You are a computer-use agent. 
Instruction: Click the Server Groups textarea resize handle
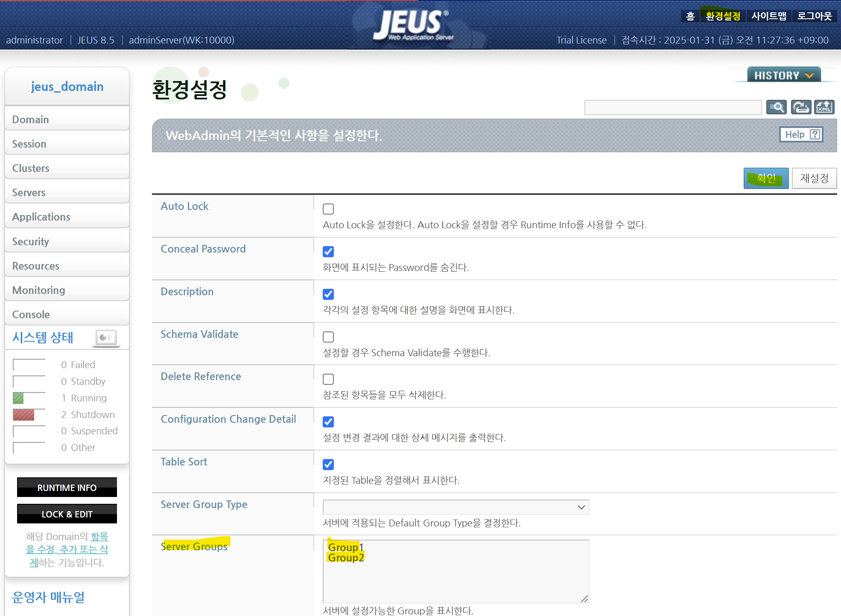click(584, 599)
